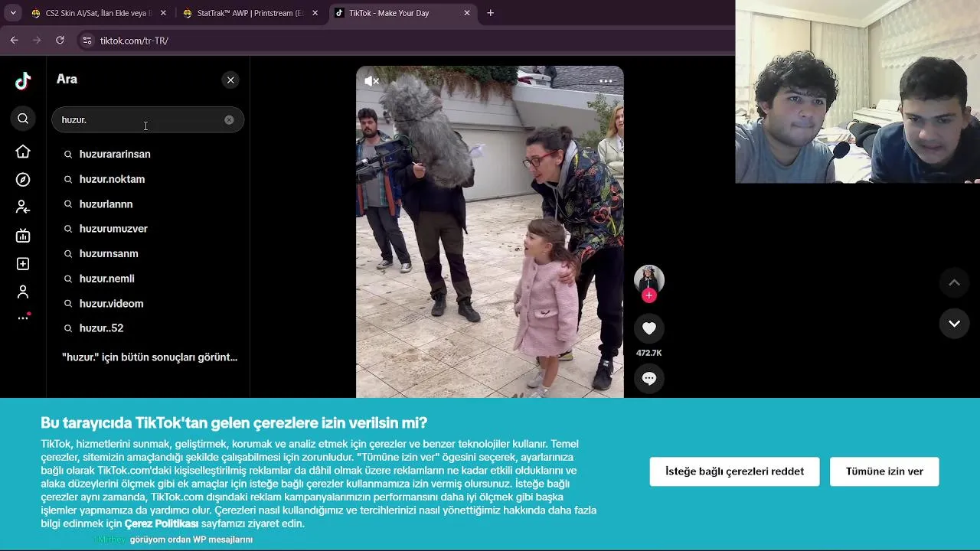
Task: Open the Çerez Politikası link
Action: click(162, 523)
